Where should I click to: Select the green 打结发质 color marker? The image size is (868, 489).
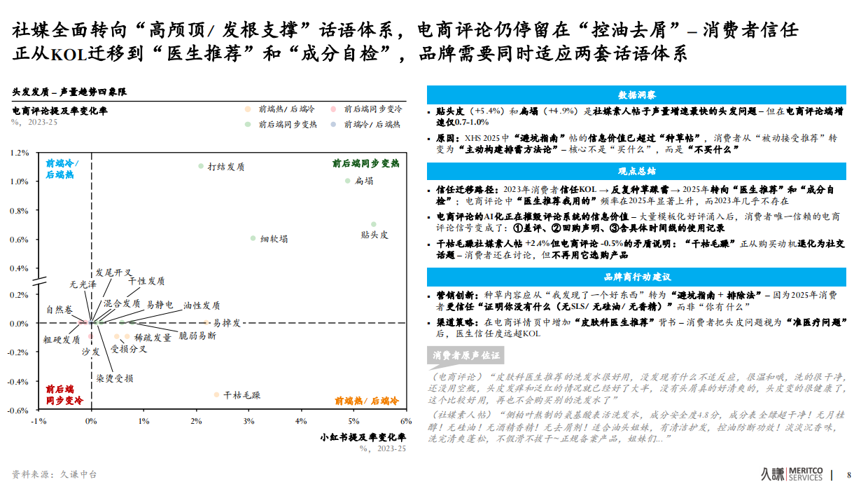[201, 167]
